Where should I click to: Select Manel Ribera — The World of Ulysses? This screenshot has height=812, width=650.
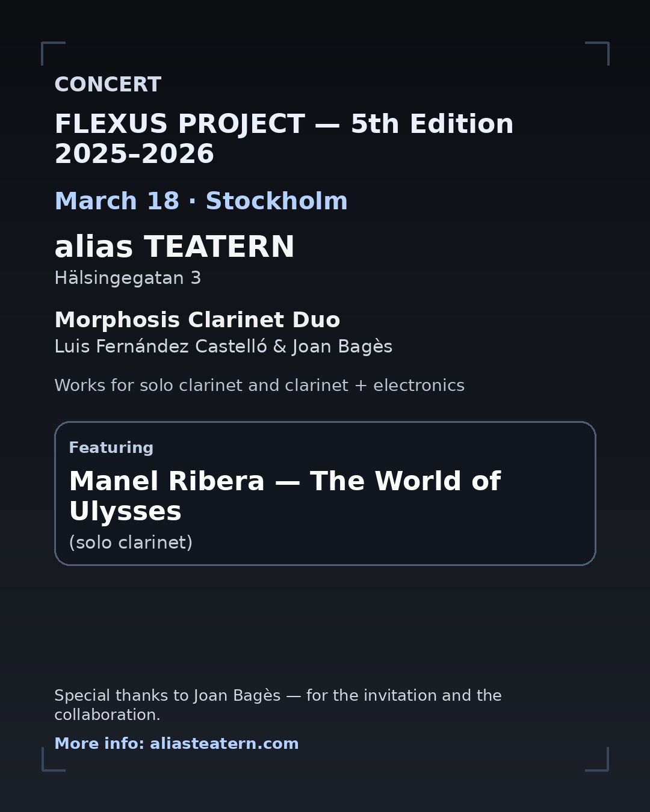[285, 496]
